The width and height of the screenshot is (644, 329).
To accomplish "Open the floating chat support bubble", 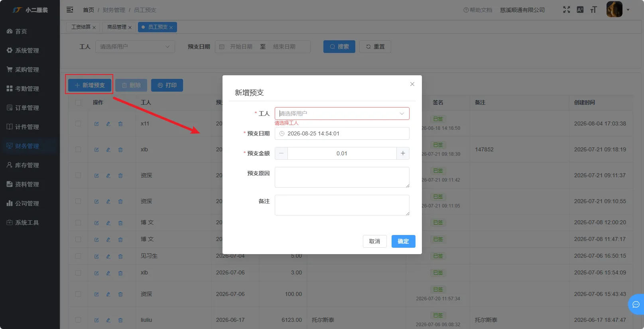I will (x=636, y=305).
